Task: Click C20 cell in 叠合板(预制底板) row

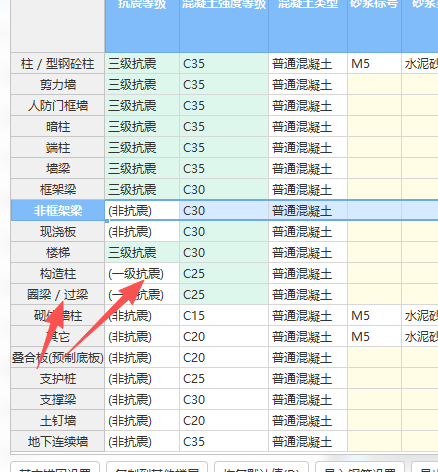Action: click(x=224, y=357)
